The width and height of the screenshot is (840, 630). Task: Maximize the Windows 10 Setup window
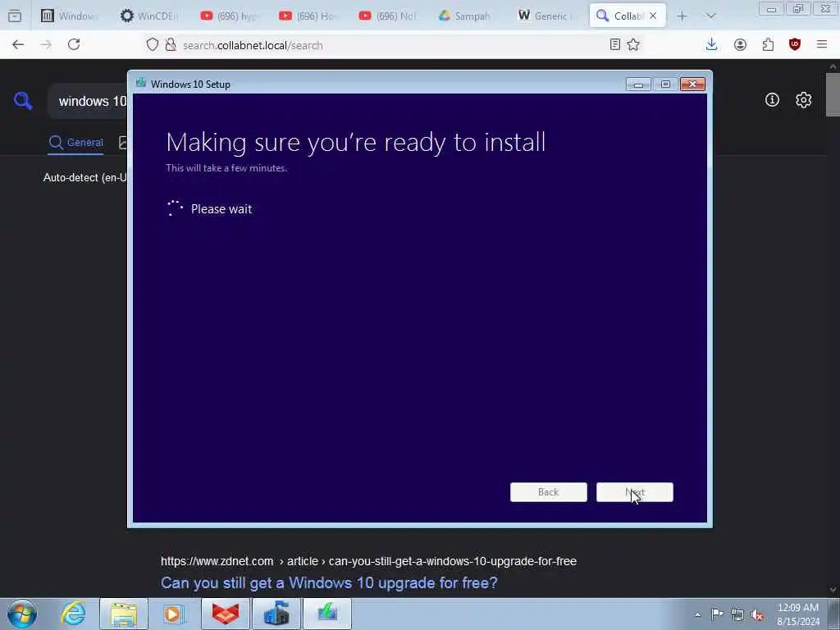(665, 84)
